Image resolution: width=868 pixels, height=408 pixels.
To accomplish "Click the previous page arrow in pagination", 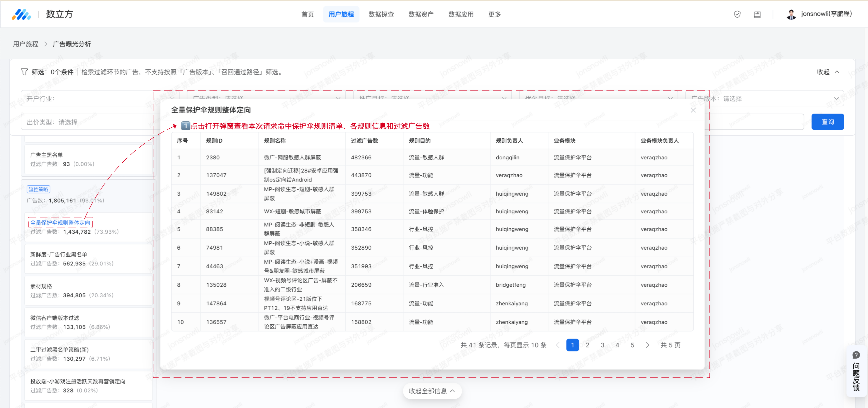I will 558,345.
